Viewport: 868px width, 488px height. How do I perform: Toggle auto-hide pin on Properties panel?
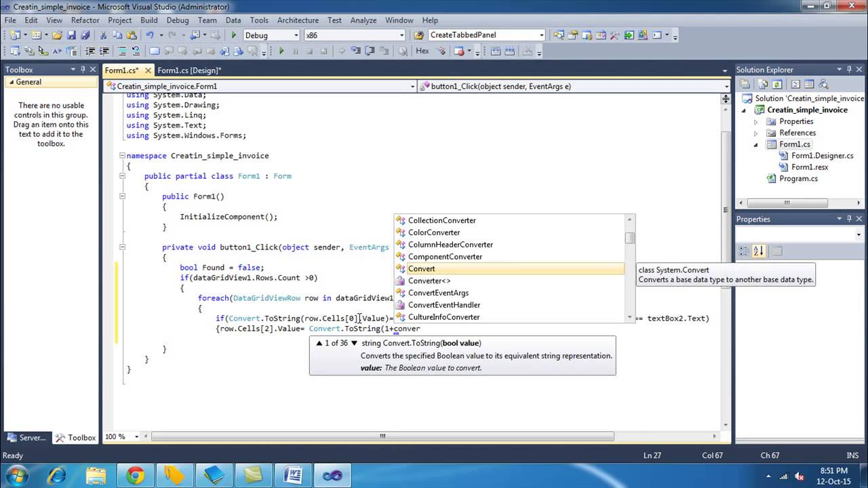[x=849, y=219]
